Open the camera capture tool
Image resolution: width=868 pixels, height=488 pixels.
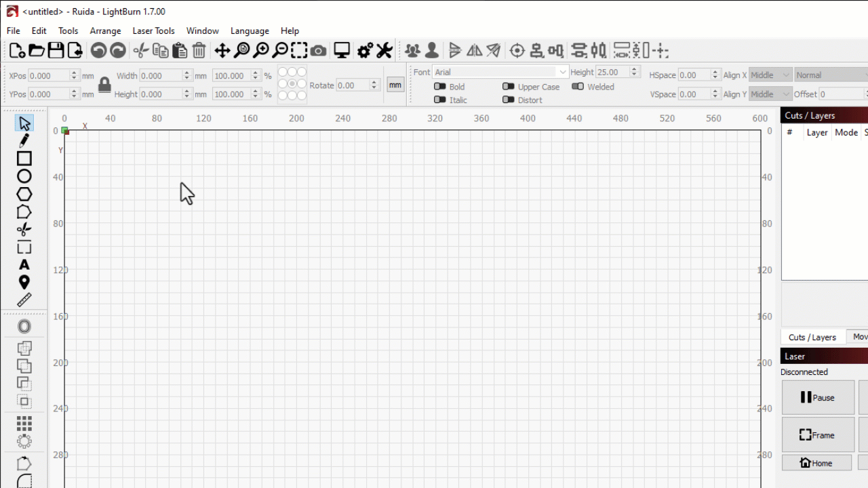(x=319, y=51)
